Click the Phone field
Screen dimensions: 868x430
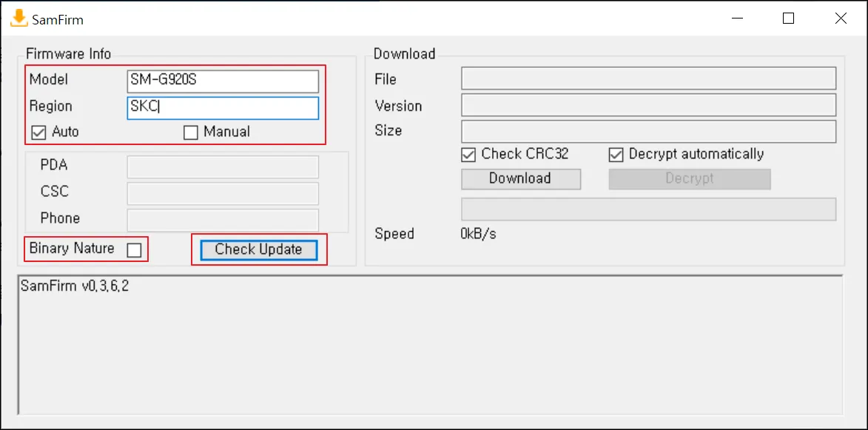223,220
